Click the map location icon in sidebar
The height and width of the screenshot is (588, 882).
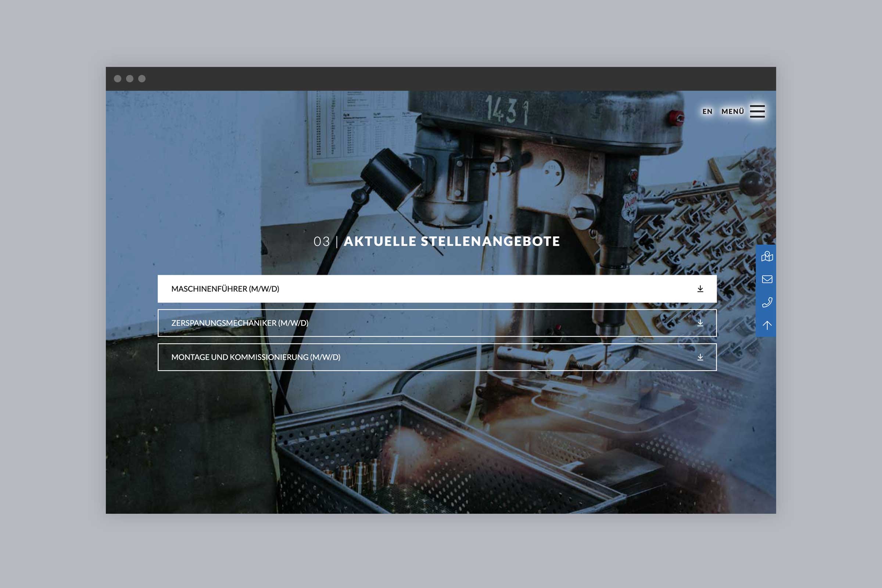coord(767,257)
